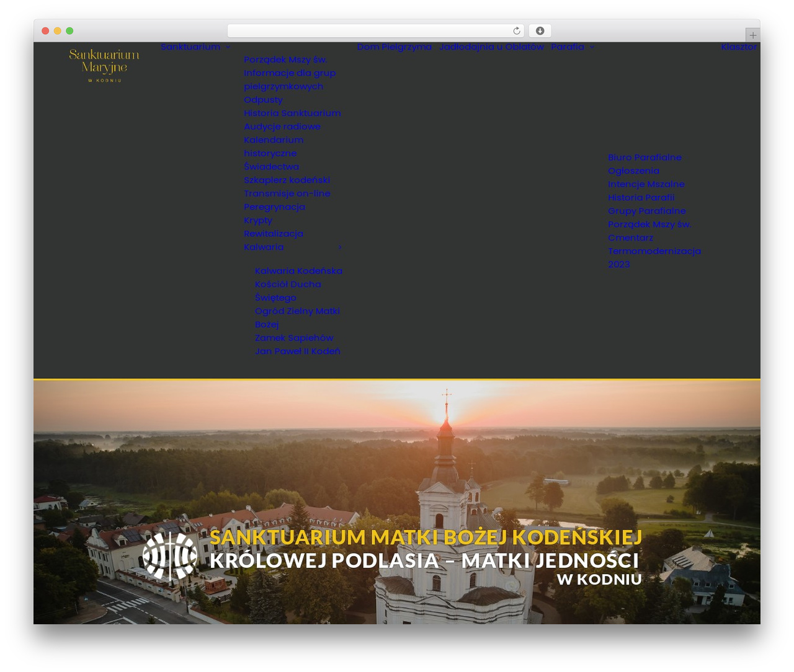This screenshot has height=672, width=794.
Task: Open the Kalwaria submenu link
Action: tap(264, 247)
